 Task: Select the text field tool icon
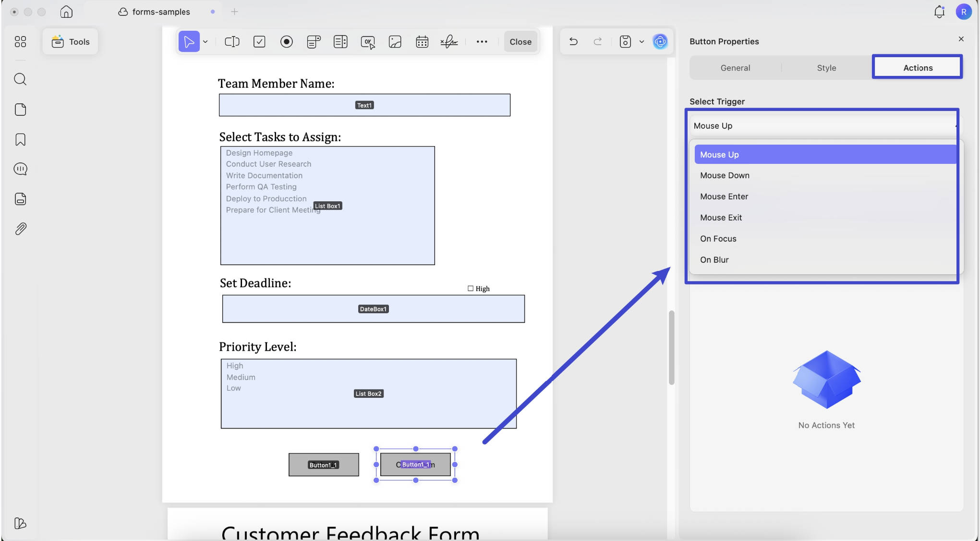point(232,42)
